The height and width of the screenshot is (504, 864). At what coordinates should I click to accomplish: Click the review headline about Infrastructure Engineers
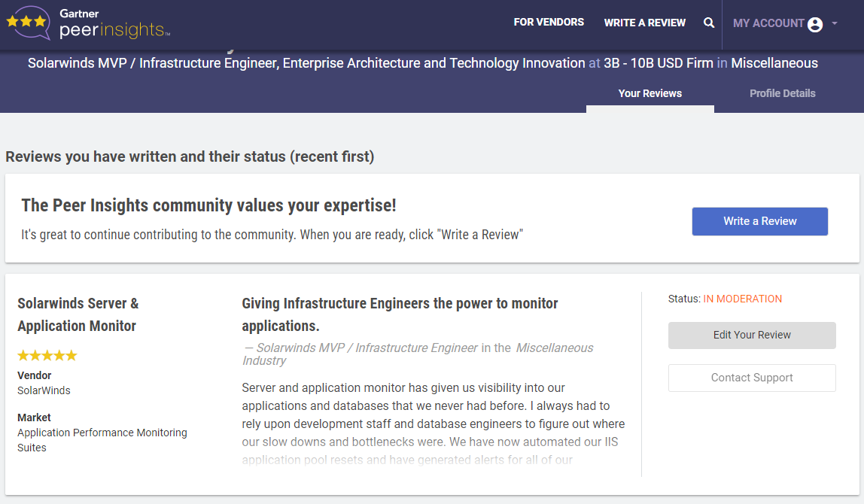[400, 314]
